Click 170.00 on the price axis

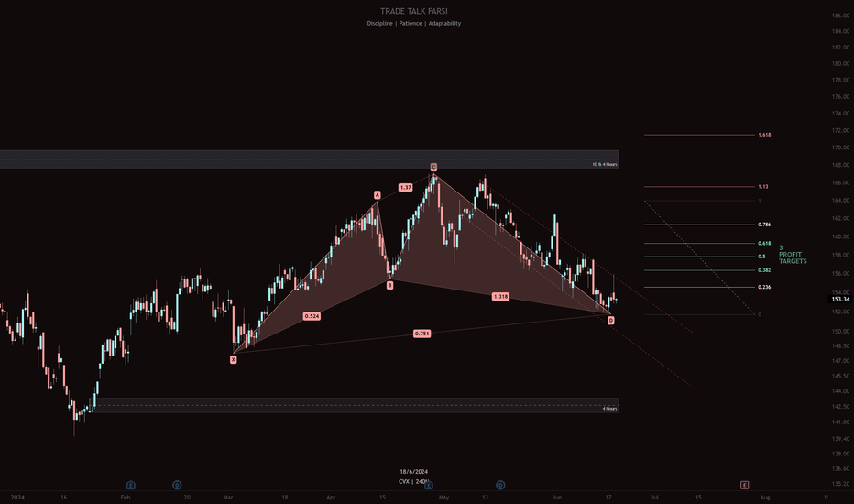coord(840,148)
